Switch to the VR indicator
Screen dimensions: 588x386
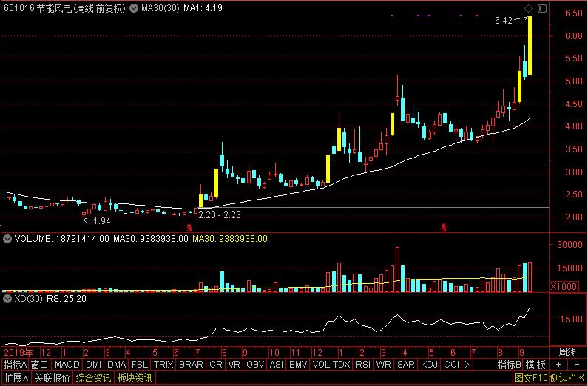234,365
